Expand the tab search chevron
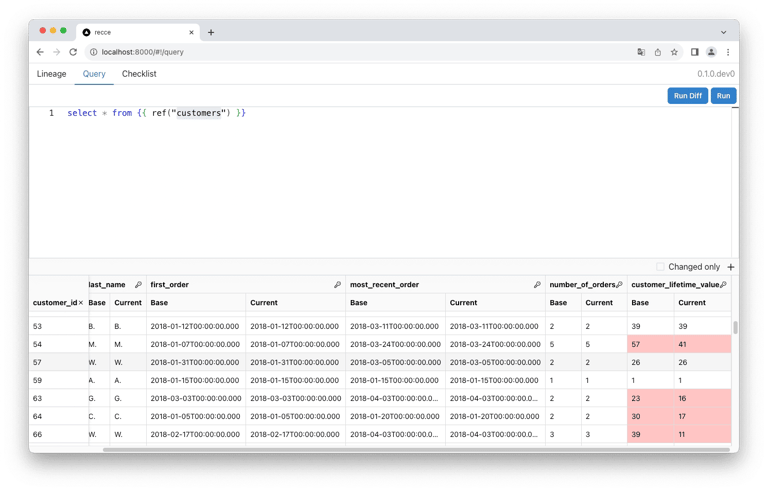Image resolution: width=768 pixels, height=491 pixels. click(723, 32)
